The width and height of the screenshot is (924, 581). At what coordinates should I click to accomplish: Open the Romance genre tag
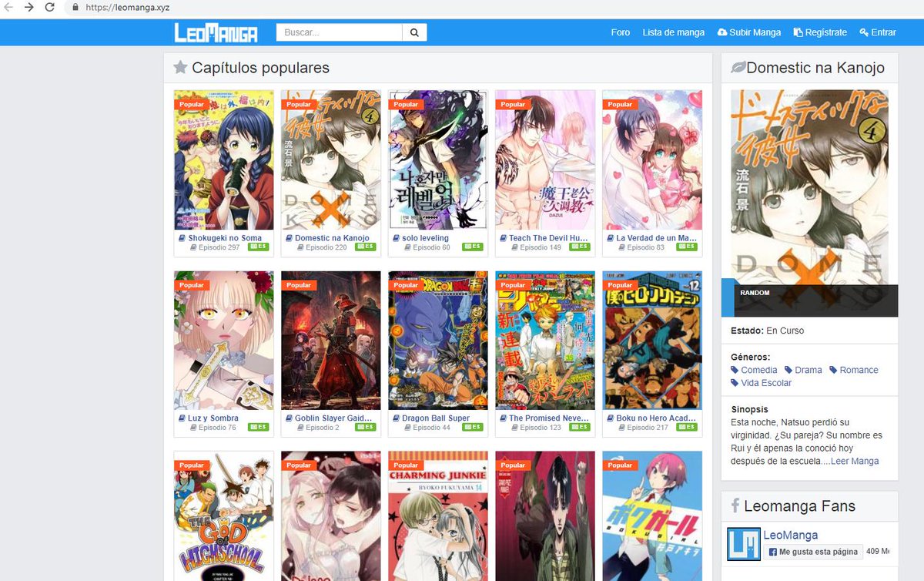tap(854, 370)
